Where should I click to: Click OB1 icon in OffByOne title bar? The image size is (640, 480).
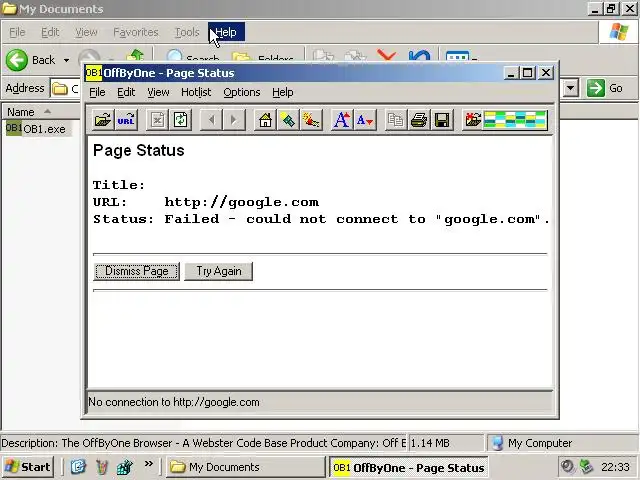[x=93, y=73]
